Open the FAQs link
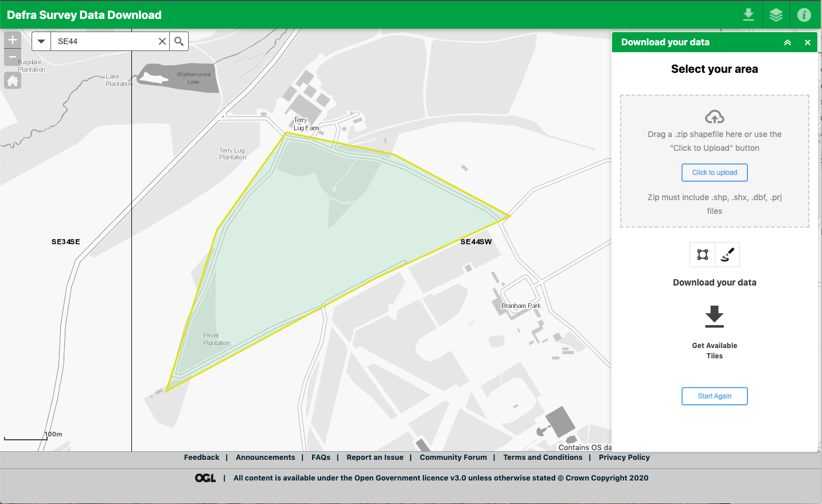The image size is (822, 504). pos(321,458)
